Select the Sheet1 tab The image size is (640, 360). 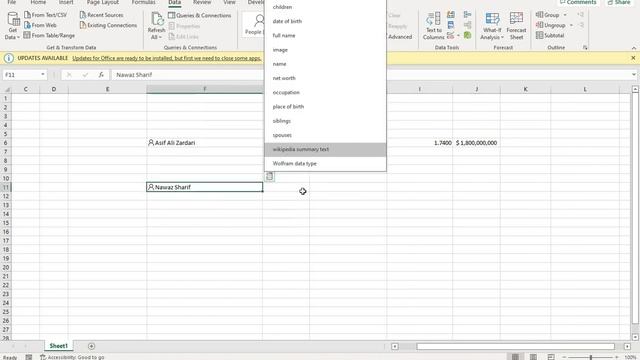tap(58, 346)
